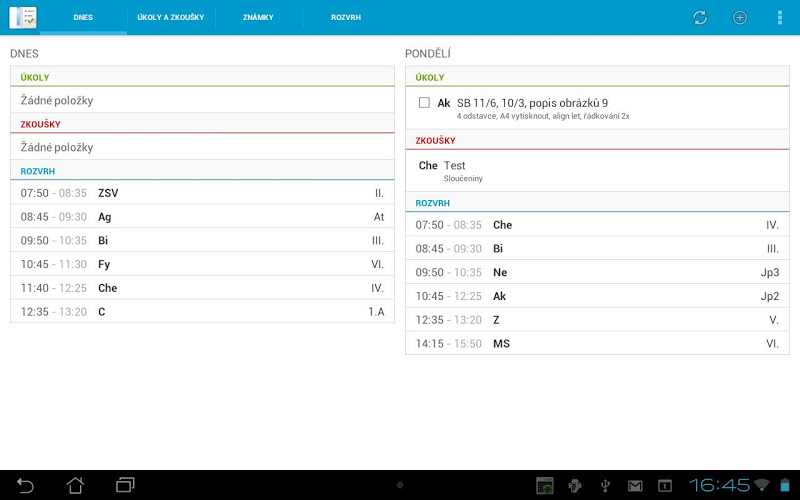Viewport: 800px width, 500px height.
Task: Tap the Android back navigation button
Action: pos(25,485)
